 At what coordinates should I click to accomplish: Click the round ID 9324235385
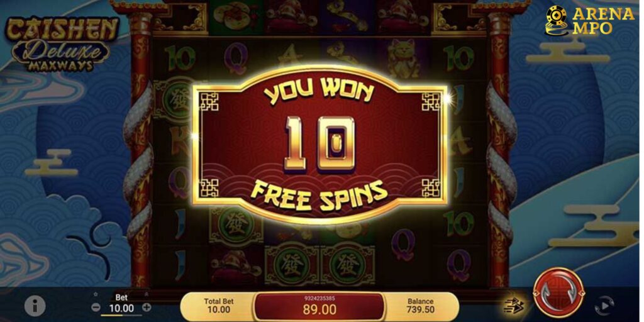coord(319,298)
